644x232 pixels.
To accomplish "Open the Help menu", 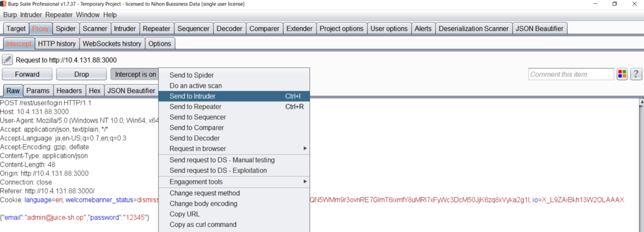I will click(109, 15).
